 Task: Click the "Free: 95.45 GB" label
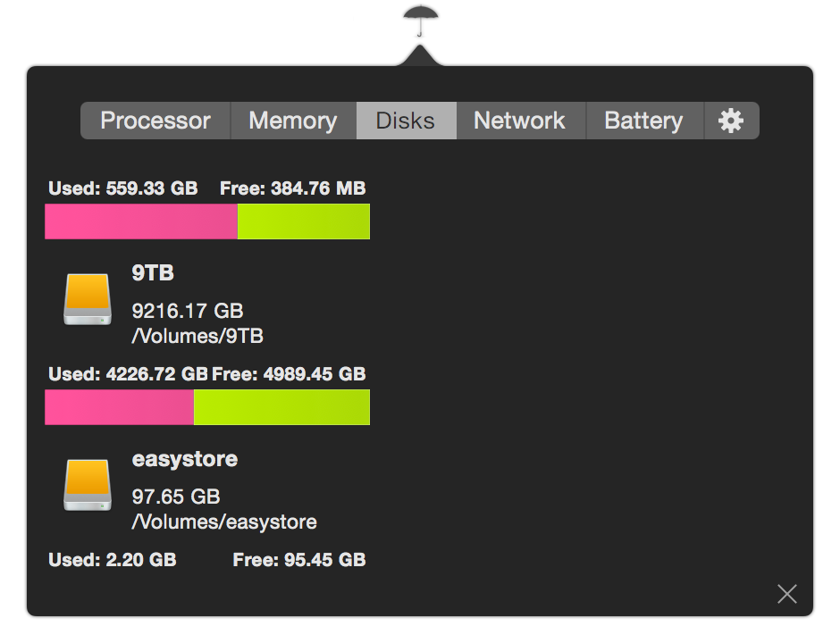pyautogui.click(x=299, y=560)
